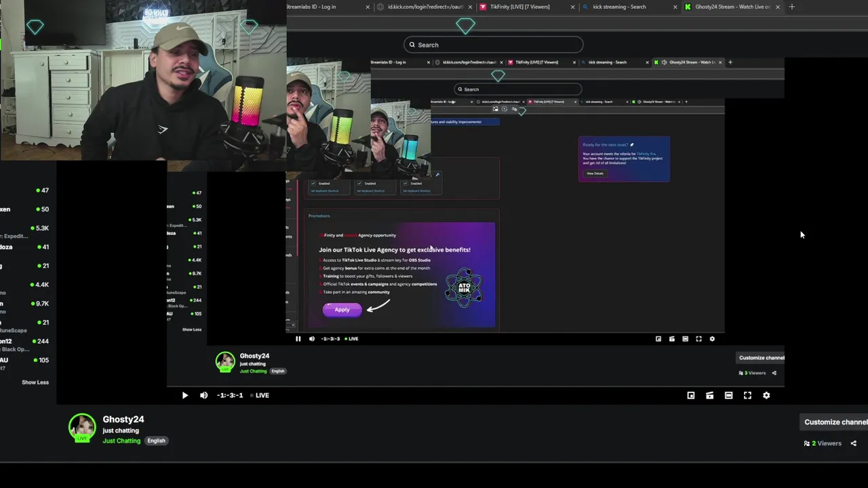Open the outer green Just Chatting category link
Viewport: 868px width, 488px height.
(121, 441)
